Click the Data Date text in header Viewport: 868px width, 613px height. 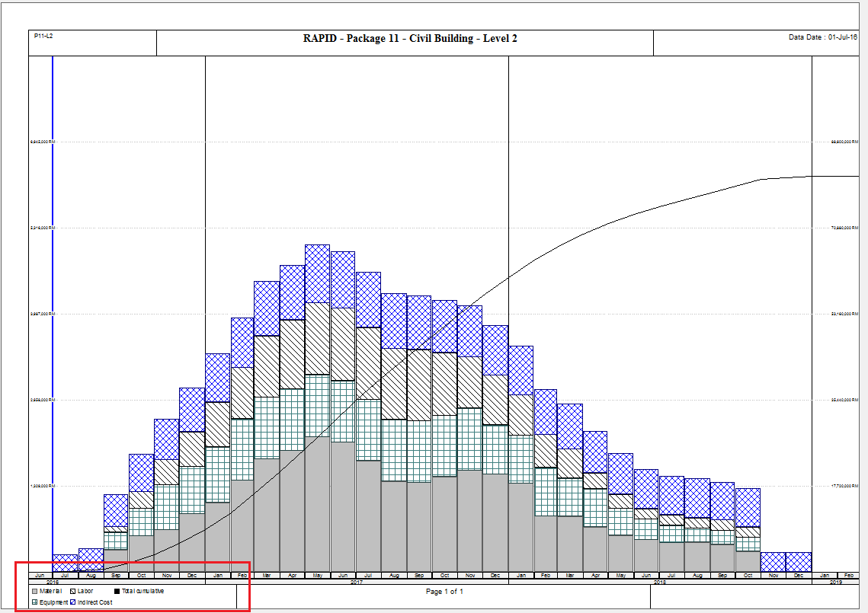(x=822, y=37)
